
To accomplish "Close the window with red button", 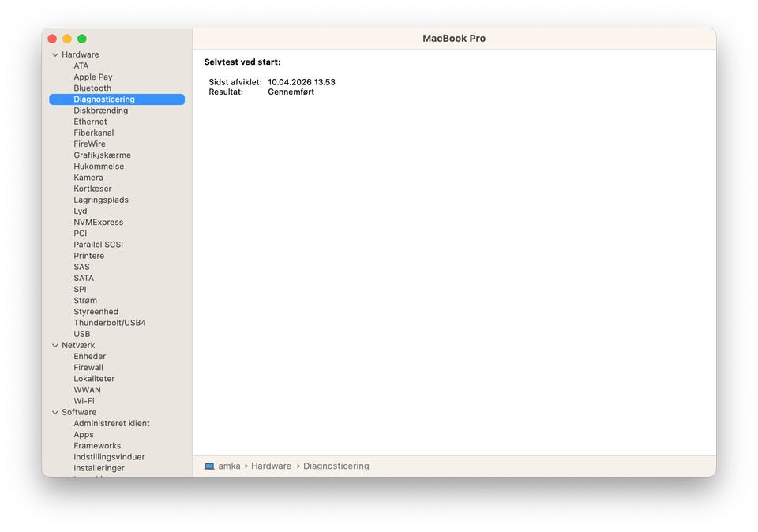I will [52, 39].
